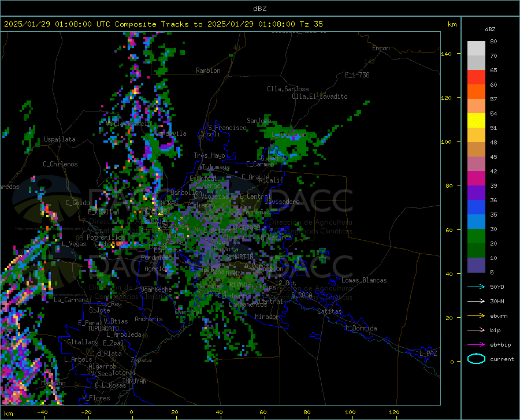Pick the royal blue 35-36 dBZ band
Viewport: 520px width, 420px height.
(x=476, y=207)
